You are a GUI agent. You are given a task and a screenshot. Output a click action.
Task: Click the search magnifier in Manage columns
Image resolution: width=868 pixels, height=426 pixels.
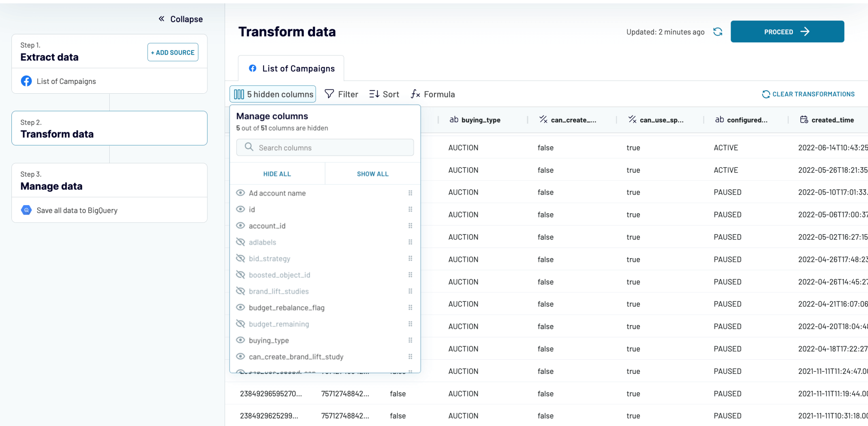[248, 147]
